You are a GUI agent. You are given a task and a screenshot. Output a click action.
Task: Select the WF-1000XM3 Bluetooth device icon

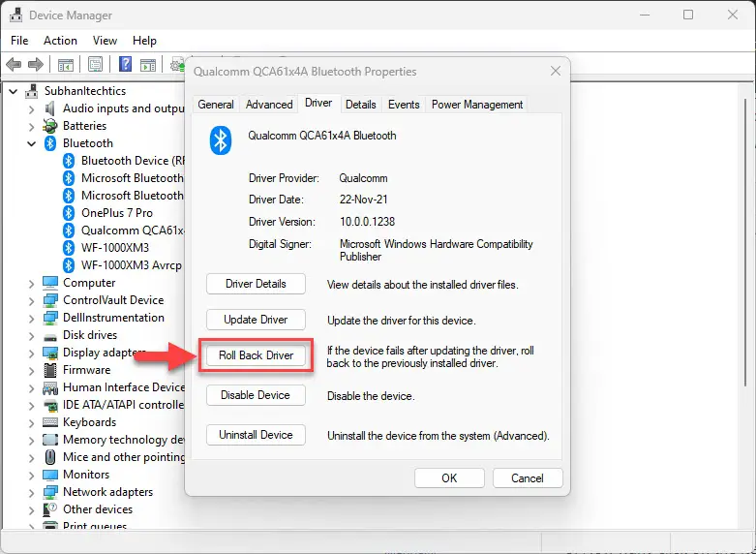[x=69, y=248]
